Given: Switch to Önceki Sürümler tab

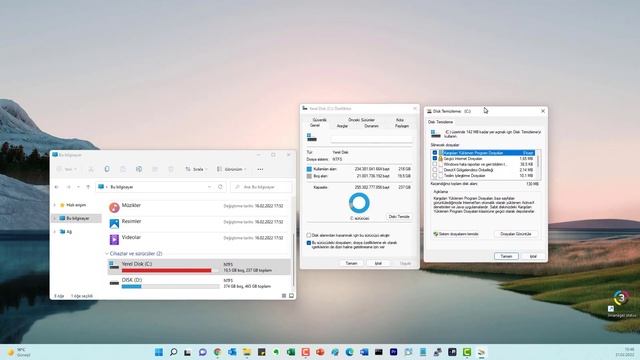Looking at the screenshot, I should tap(361, 120).
